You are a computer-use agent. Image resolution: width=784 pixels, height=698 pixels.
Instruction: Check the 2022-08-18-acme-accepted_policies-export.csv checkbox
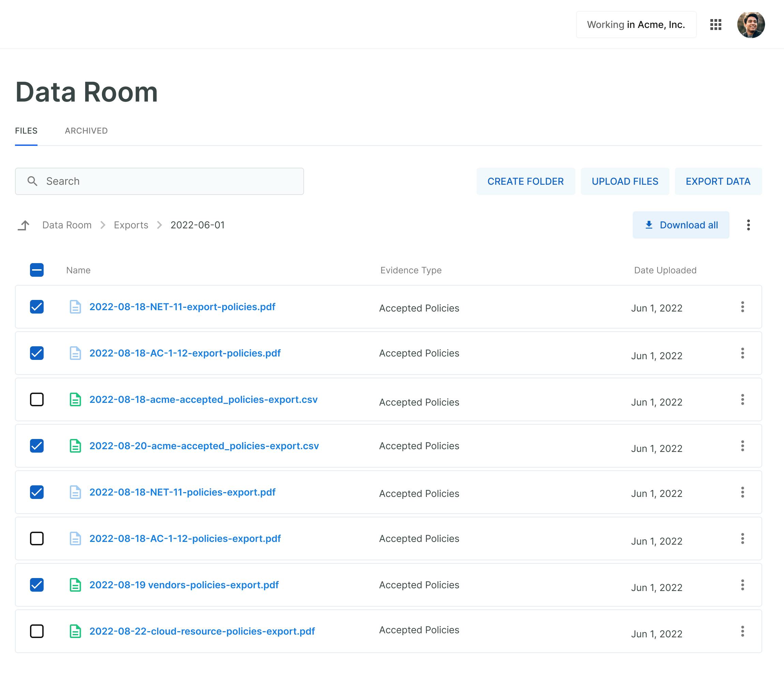[37, 399]
